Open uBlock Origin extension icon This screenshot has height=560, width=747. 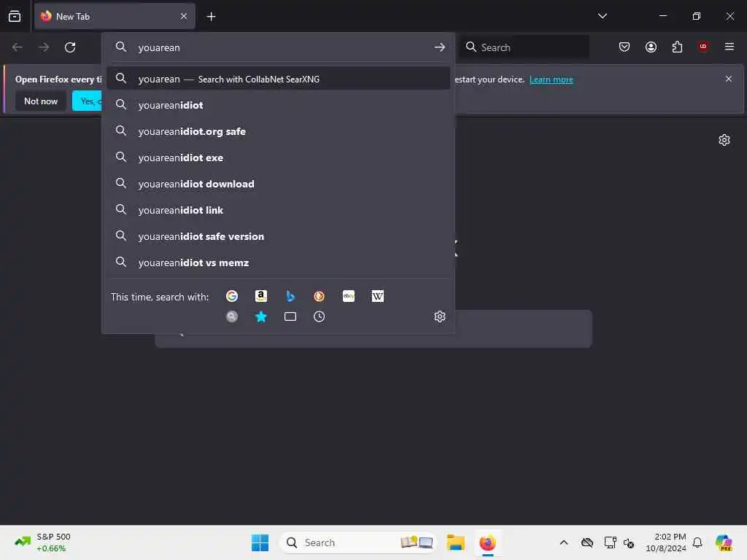coord(703,46)
